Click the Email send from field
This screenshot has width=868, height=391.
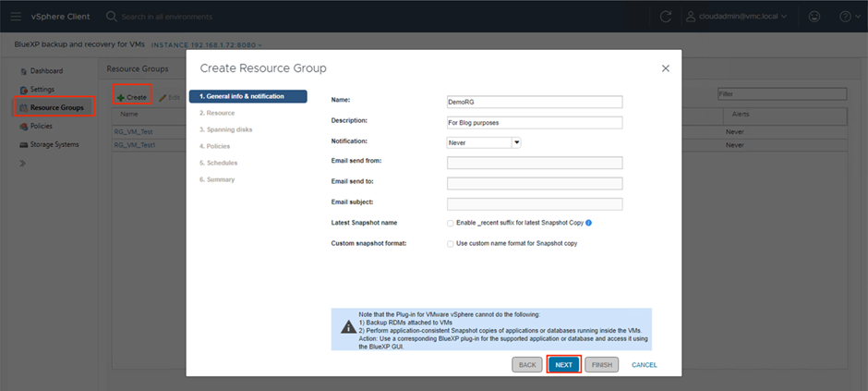[x=534, y=163]
